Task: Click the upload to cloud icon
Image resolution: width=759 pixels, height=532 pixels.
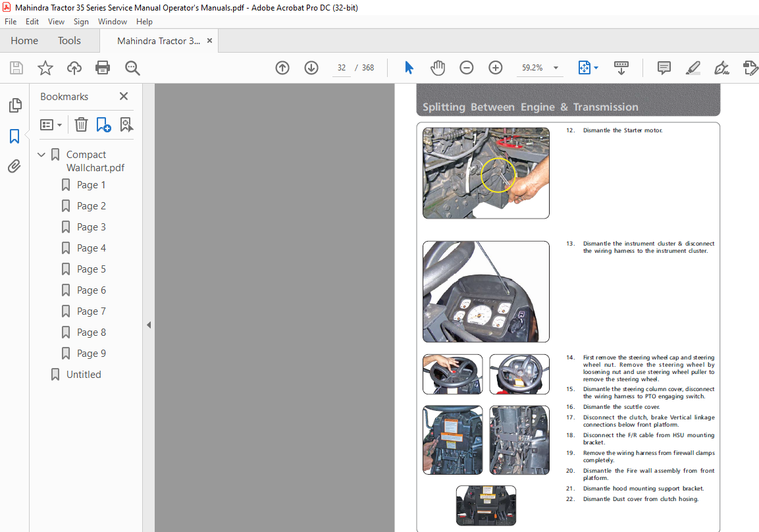Action: tap(74, 68)
